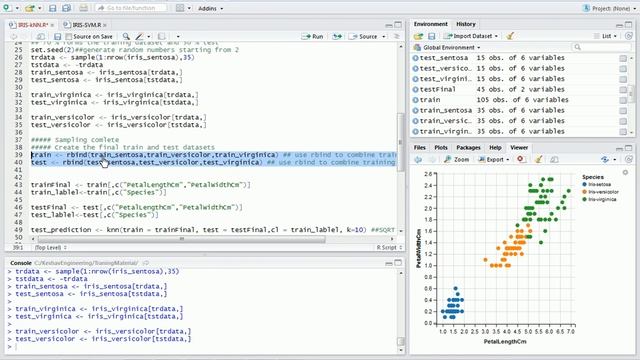The image size is (640, 360).
Task: Open the testFinal data grid view
Action: point(623,89)
